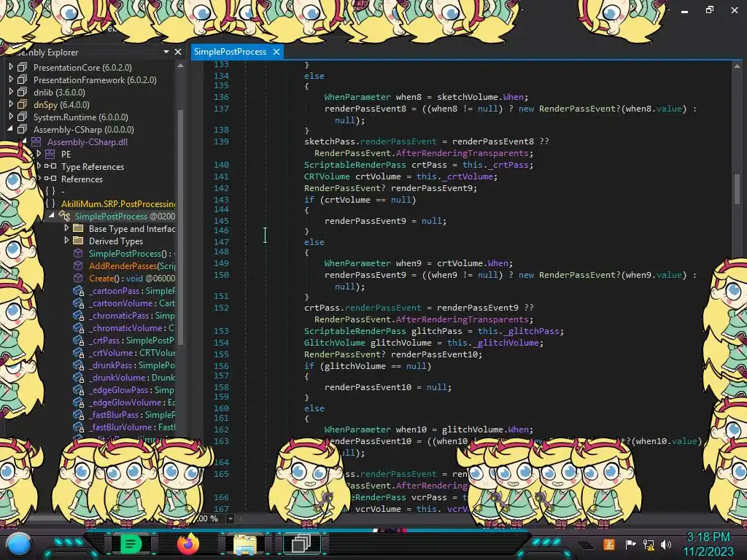Click the AkilliMum.SRP.PostProcessing namespace braces icon
747x560 pixels.
[x=50, y=203]
